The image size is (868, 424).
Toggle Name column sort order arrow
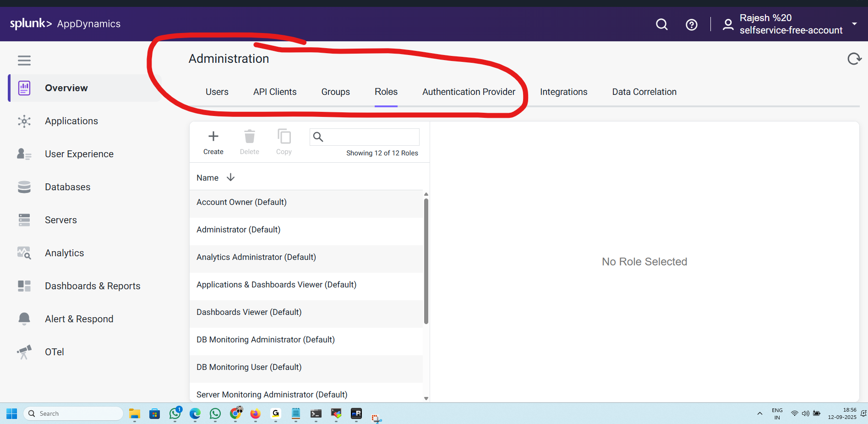tap(230, 177)
